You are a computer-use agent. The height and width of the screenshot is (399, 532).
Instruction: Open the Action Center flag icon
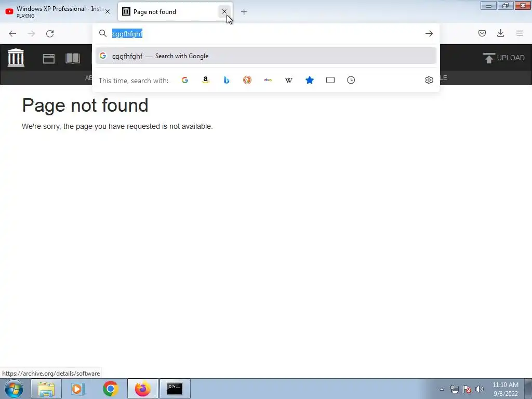[467, 389]
